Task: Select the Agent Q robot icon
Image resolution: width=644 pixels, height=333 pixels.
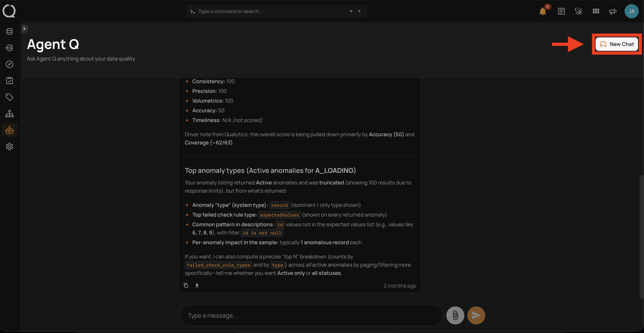Action: tap(10, 130)
